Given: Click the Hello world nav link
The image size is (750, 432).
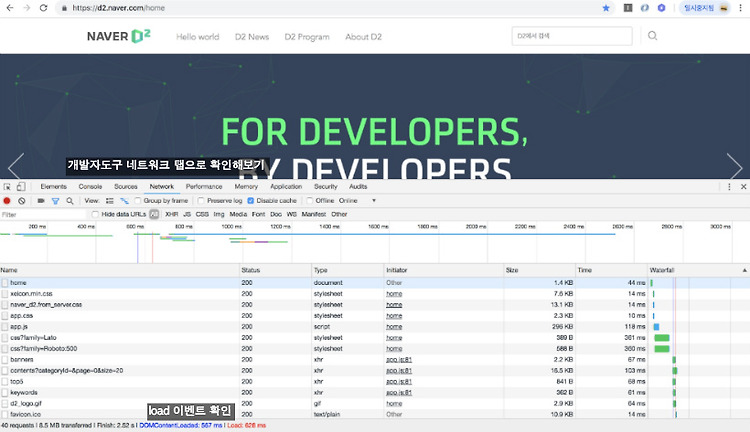Looking at the screenshot, I should [x=198, y=37].
